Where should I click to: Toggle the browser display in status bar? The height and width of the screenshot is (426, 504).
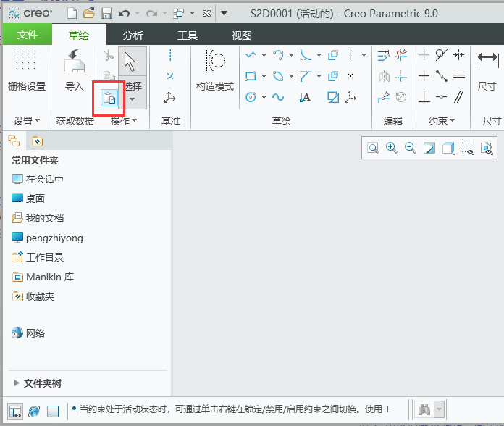pyautogui.click(x=34, y=412)
